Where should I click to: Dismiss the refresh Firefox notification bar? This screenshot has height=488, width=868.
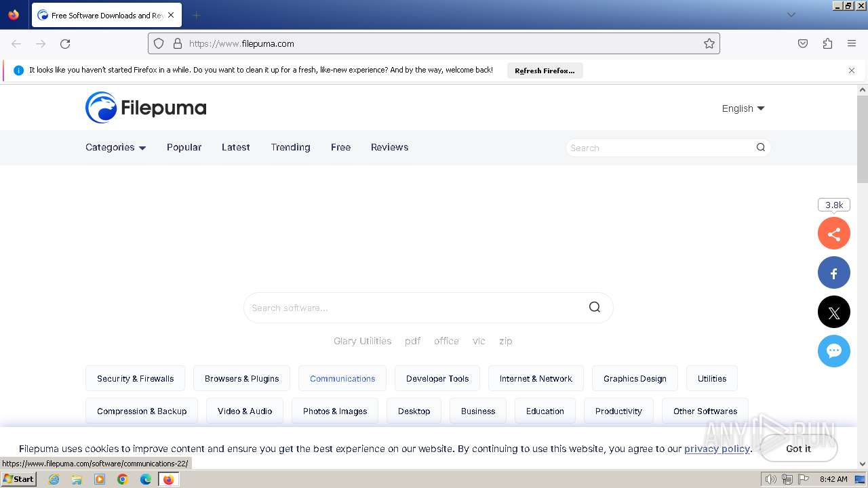[852, 70]
